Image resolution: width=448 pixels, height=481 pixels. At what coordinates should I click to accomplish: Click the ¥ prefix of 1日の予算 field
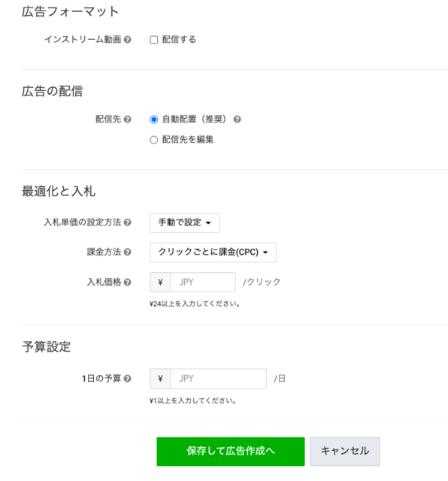[160, 379]
